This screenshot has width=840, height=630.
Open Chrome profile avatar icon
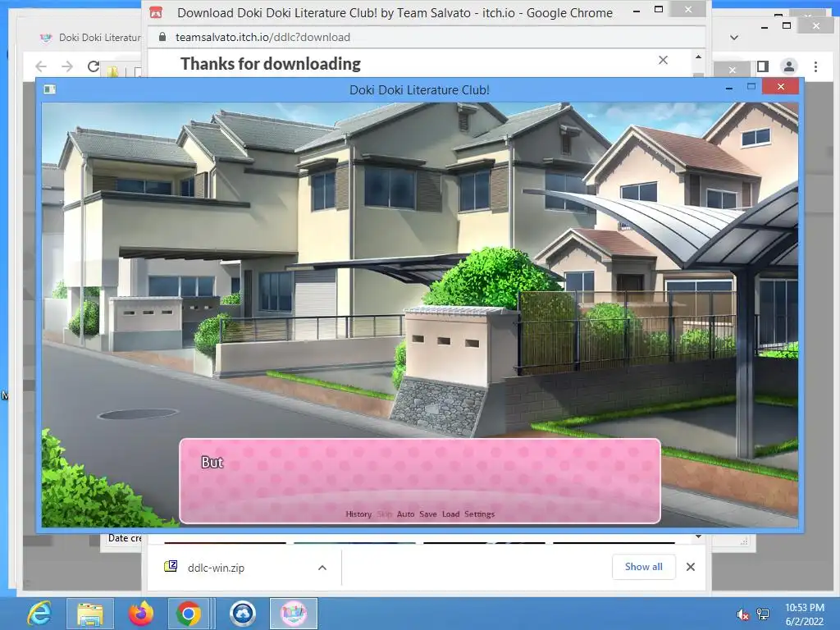(788, 66)
